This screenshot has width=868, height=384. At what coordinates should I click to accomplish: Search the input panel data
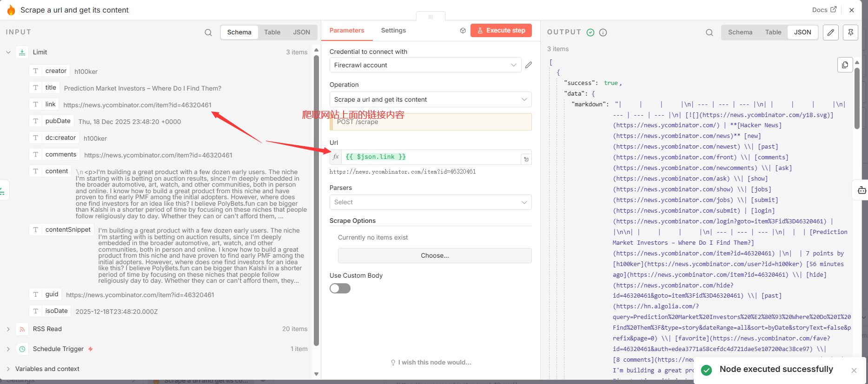pos(208,32)
